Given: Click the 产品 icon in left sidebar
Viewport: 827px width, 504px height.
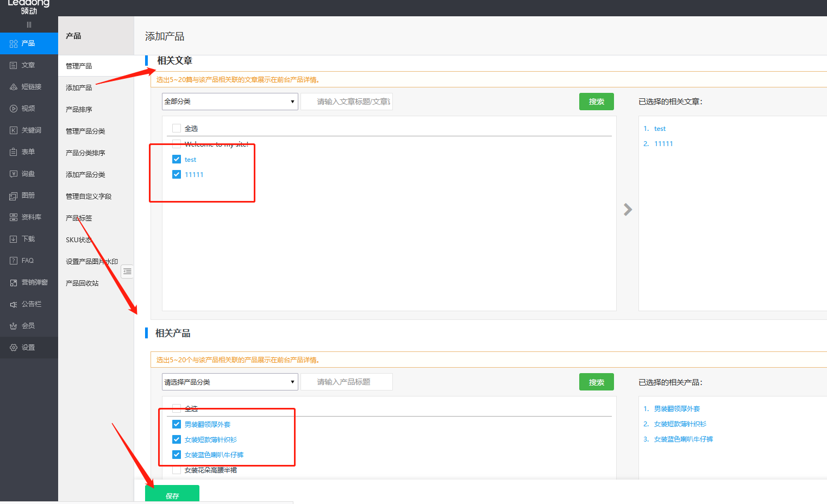Looking at the screenshot, I should (x=14, y=43).
